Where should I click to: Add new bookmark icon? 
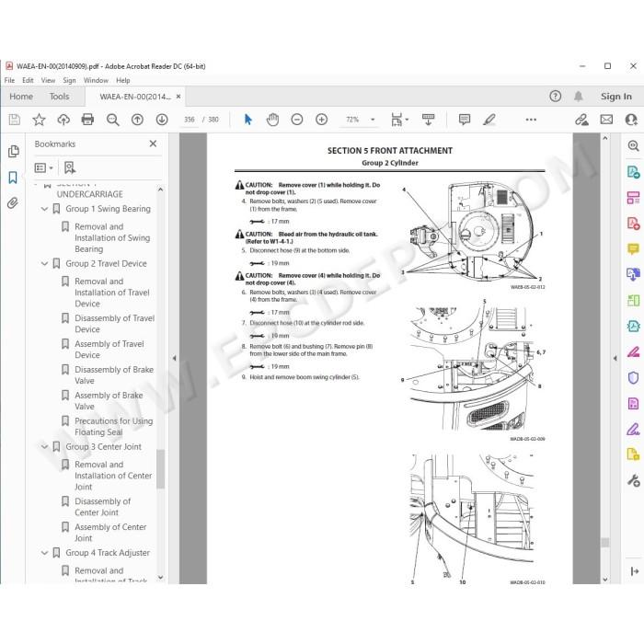70,167
